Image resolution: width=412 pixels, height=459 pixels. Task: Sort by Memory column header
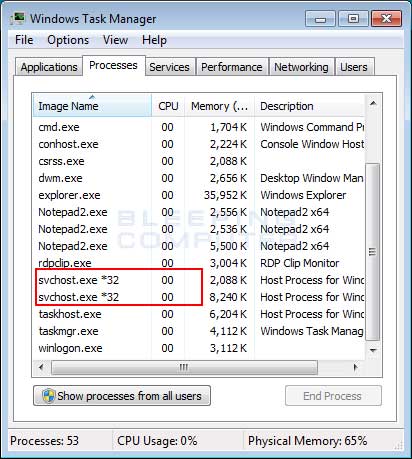(219, 106)
